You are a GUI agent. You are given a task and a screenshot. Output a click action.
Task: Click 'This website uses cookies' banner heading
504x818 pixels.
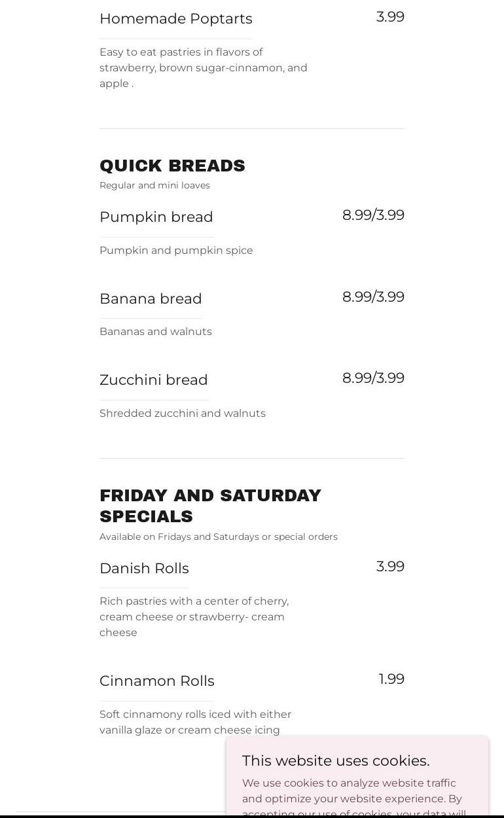click(336, 760)
